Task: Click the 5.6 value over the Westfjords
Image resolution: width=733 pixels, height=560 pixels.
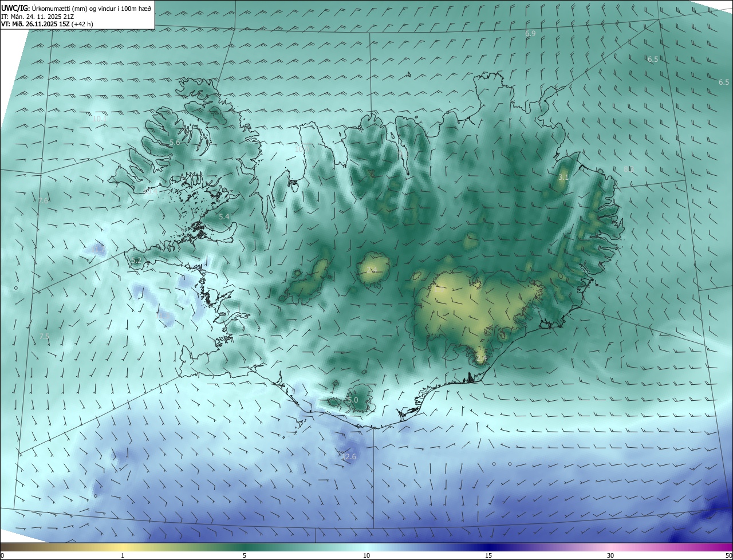Action: point(175,143)
